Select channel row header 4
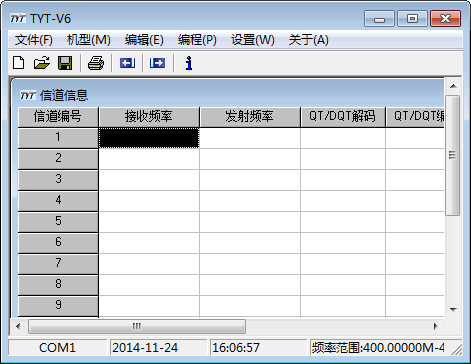This screenshot has height=364, width=471. [58, 201]
